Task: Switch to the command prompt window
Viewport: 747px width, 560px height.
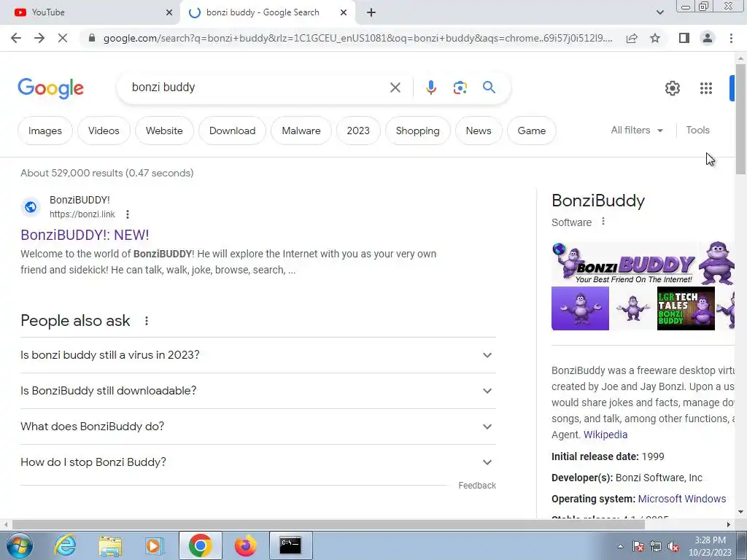Action: click(290, 545)
